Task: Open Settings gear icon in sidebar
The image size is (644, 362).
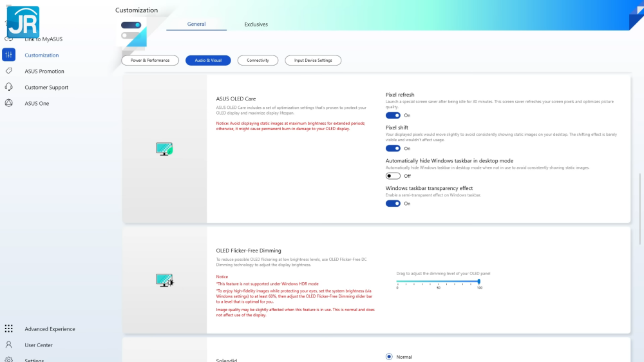Action: click(x=8, y=359)
